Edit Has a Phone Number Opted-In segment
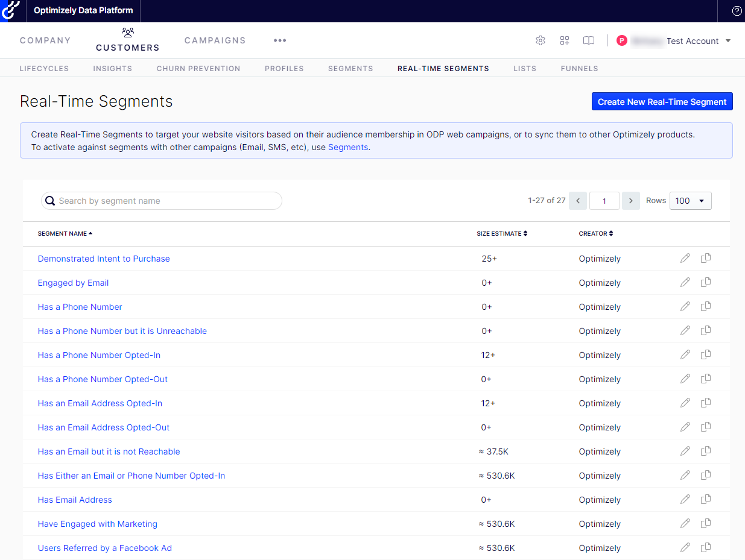The width and height of the screenshot is (745, 560). [685, 355]
